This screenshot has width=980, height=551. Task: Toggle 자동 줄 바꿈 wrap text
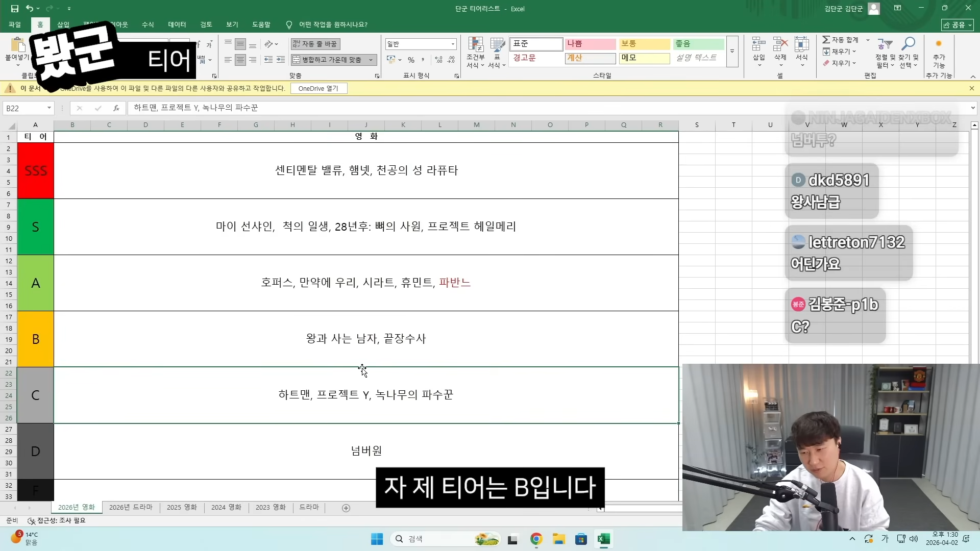315,44
